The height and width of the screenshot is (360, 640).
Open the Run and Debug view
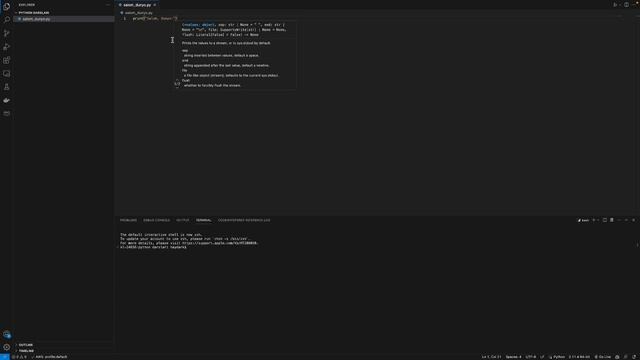pos(7,47)
